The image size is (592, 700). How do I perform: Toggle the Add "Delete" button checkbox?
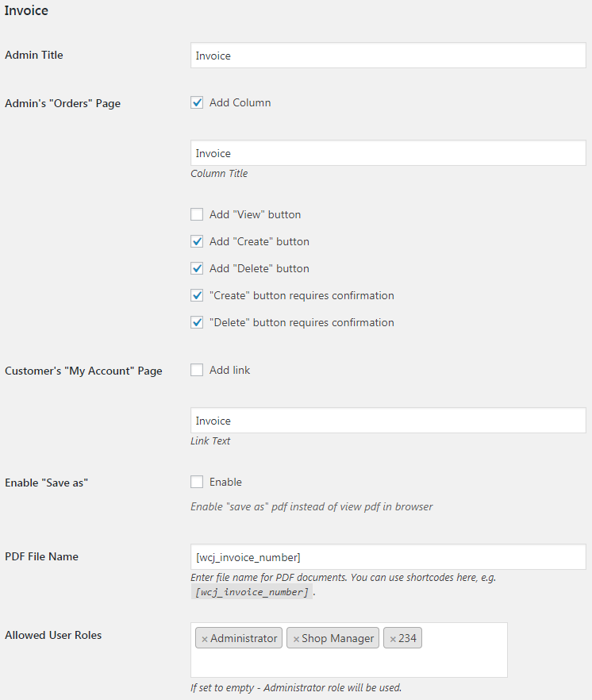click(197, 268)
